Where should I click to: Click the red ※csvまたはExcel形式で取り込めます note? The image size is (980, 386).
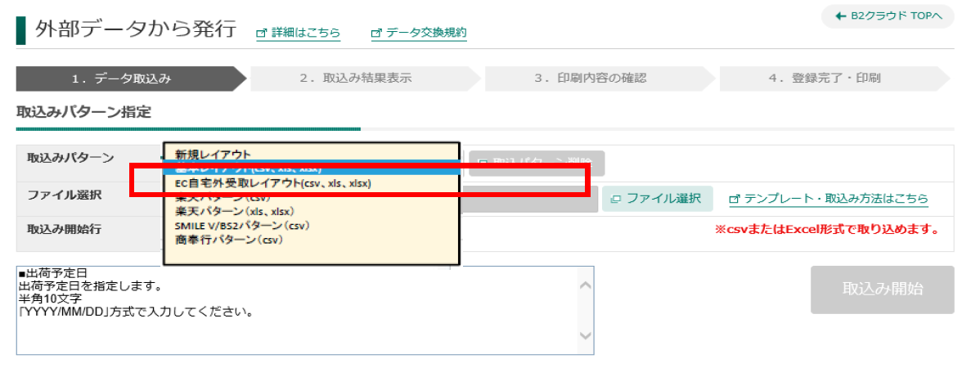[x=827, y=229]
